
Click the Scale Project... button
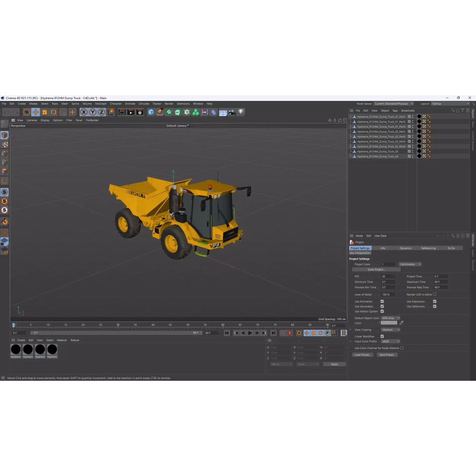376,270
